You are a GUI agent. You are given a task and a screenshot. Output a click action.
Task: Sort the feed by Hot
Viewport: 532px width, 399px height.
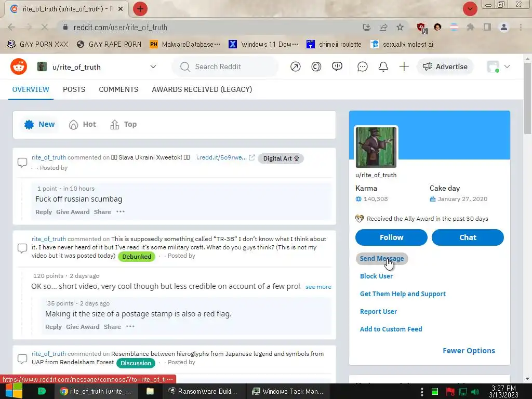[x=83, y=124]
